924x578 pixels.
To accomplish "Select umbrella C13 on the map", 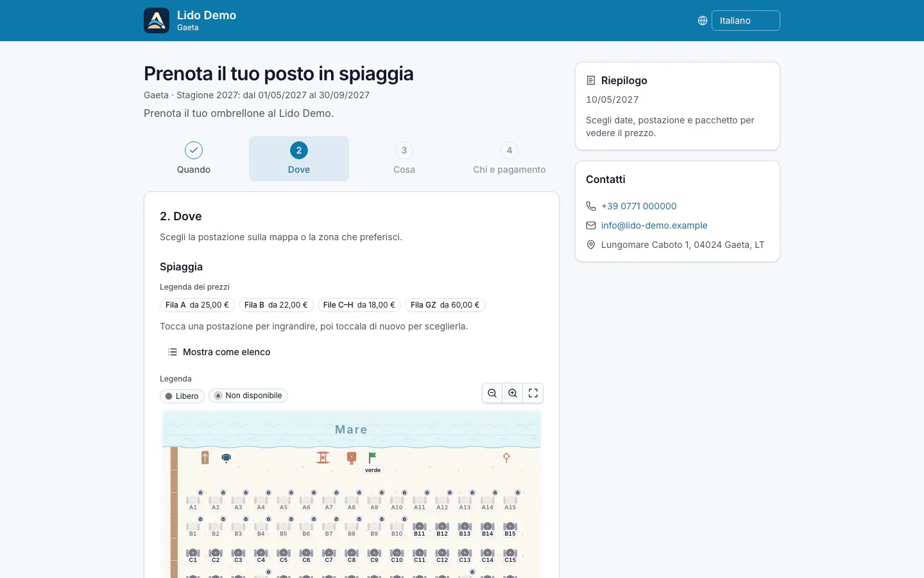I will click(465, 555).
